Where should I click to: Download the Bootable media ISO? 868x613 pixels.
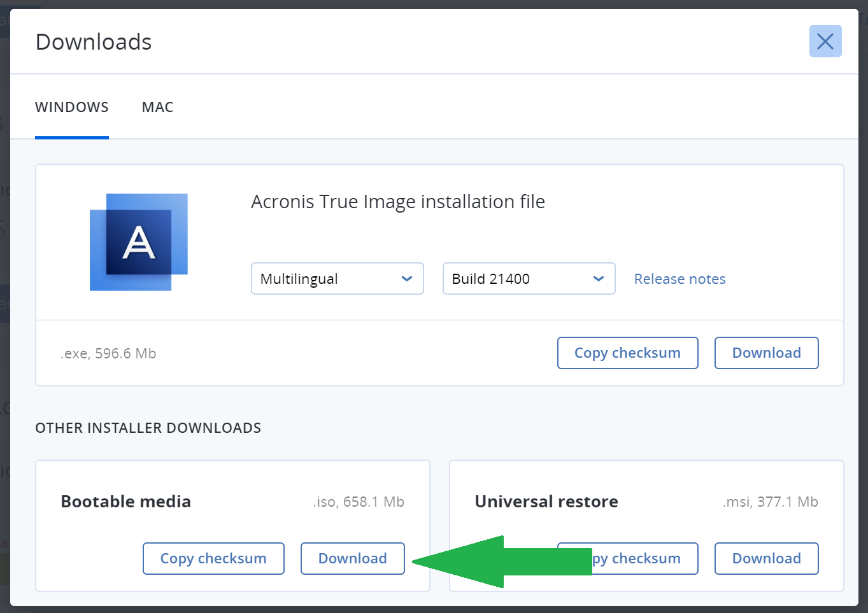tap(352, 558)
